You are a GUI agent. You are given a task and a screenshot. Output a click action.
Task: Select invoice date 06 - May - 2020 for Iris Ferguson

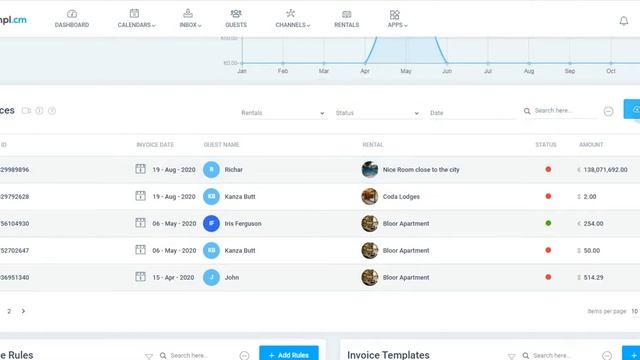[174, 223]
